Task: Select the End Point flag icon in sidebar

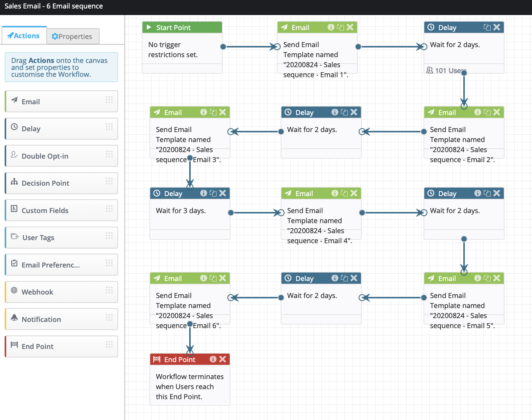Action: coord(14,344)
